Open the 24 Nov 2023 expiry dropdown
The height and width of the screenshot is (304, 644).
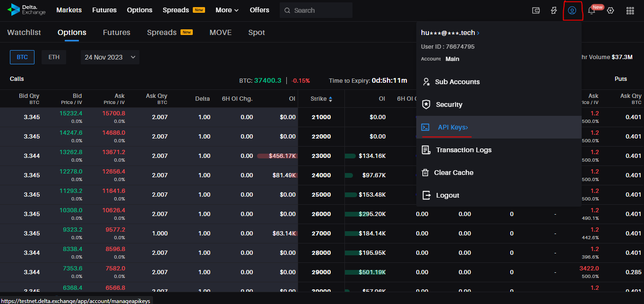point(110,57)
